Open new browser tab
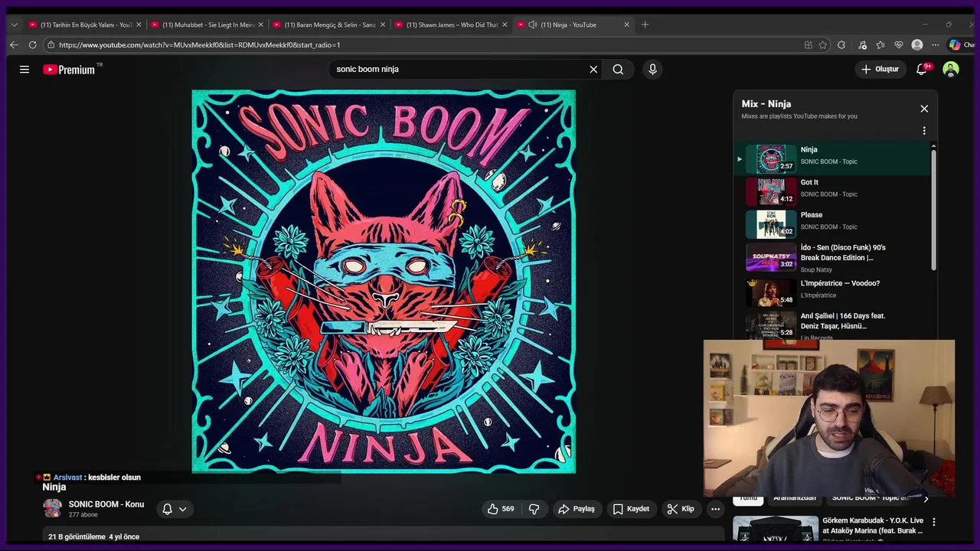 (645, 24)
